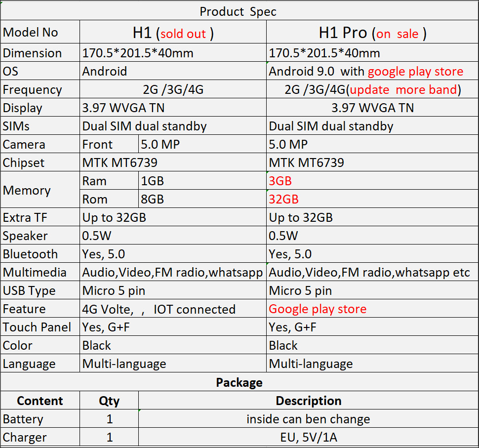Select the H1 '2G /3G/4G' cell
Image resolution: width=479 pixels, height=448 pixels.
tap(173, 89)
